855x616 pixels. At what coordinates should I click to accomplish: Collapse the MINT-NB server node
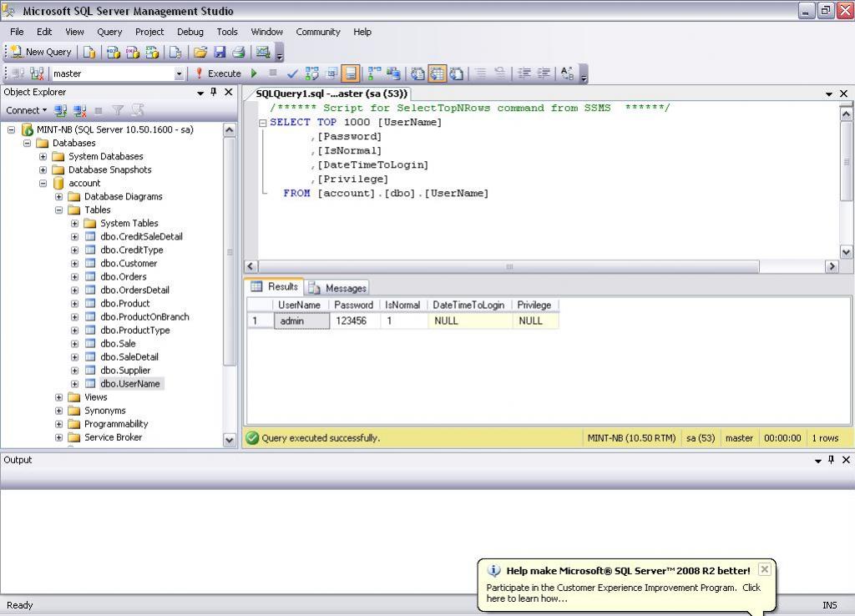click(12, 129)
